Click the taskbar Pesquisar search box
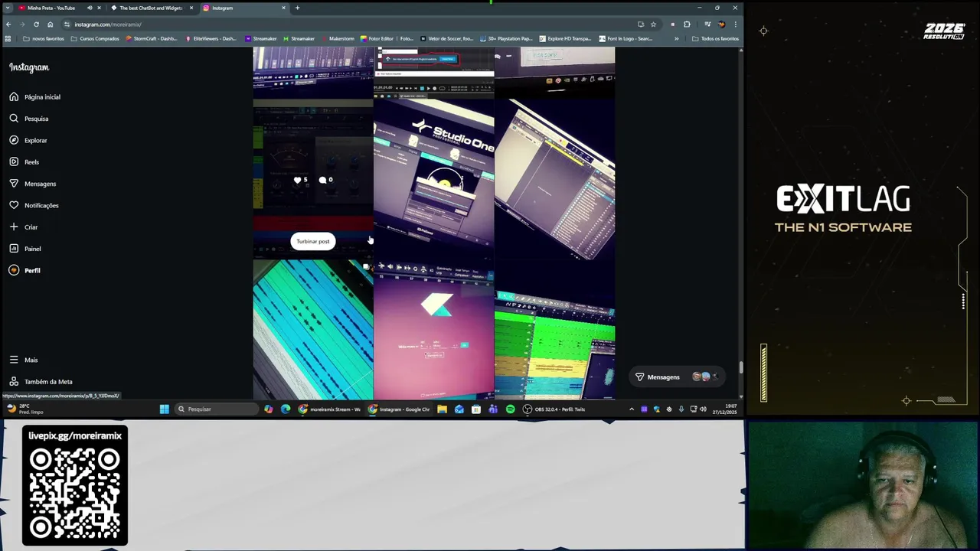The width and height of the screenshot is (980, 551). pos(217,409)
